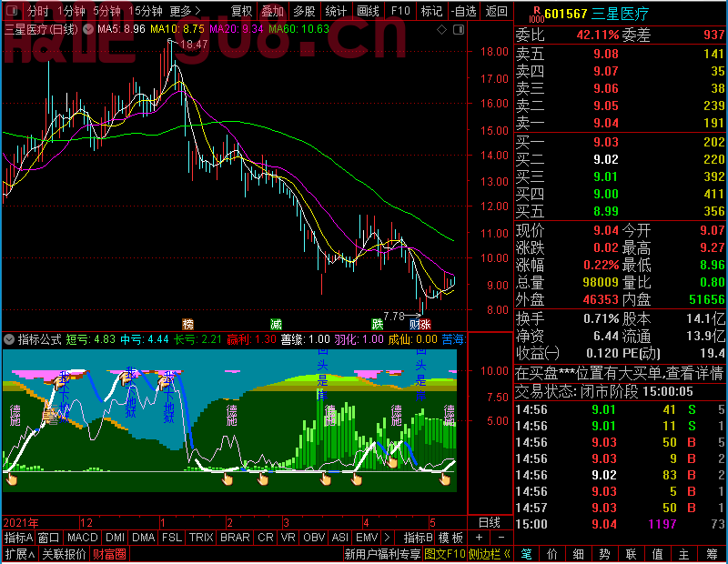Select the 细 detail tab
This screenshot has width=728, height=564.
578,554
